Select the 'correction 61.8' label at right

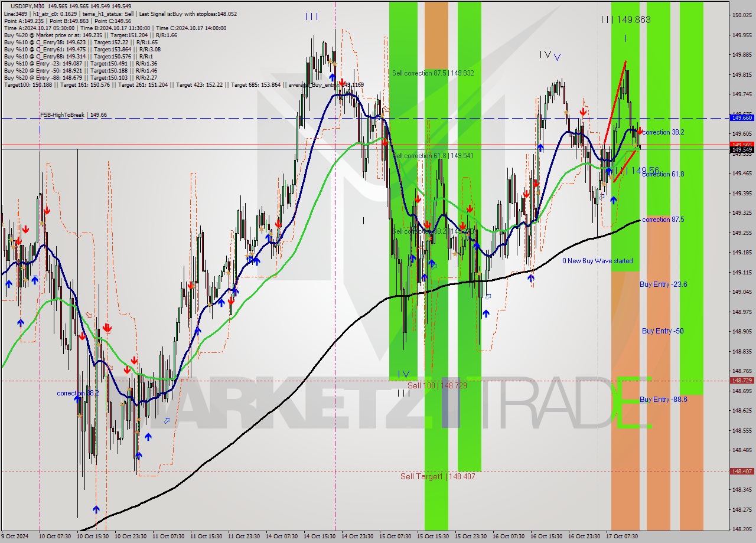(x=663, y=174)
